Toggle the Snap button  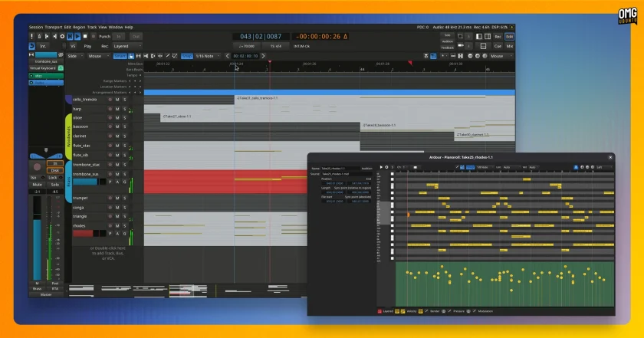coord(187,56)
